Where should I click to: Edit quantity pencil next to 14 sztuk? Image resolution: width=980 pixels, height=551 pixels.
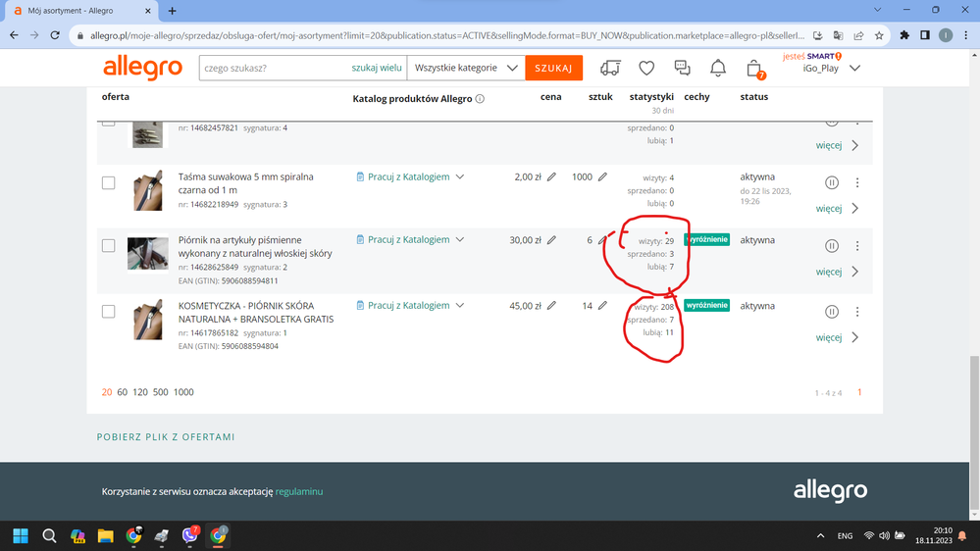(x=602, y=306)
